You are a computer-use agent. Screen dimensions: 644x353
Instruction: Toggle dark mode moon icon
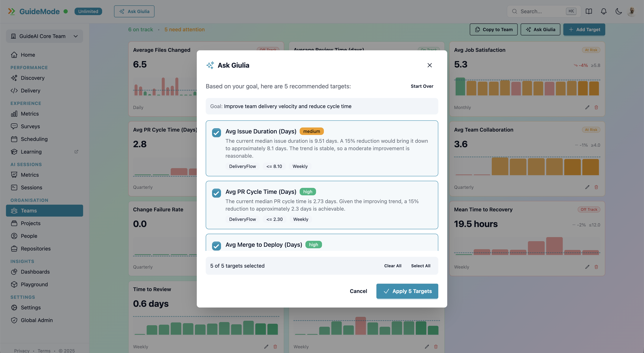tap(618, 11)
